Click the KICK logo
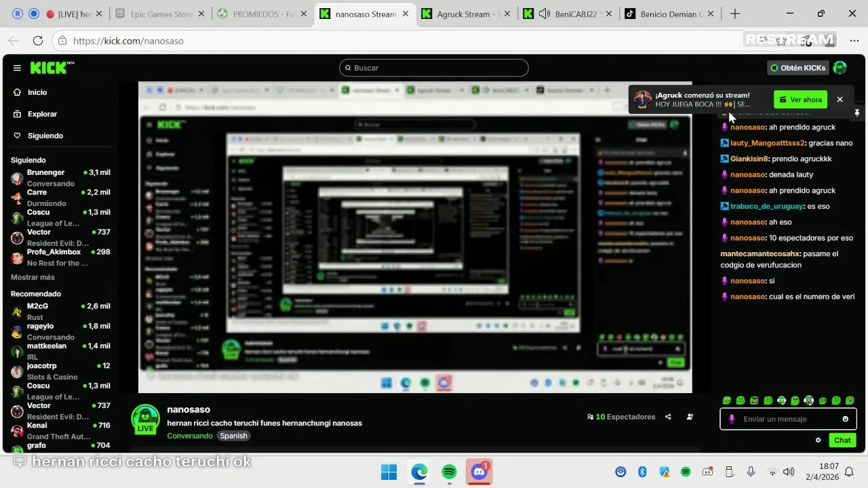 [x=51, y=68]
